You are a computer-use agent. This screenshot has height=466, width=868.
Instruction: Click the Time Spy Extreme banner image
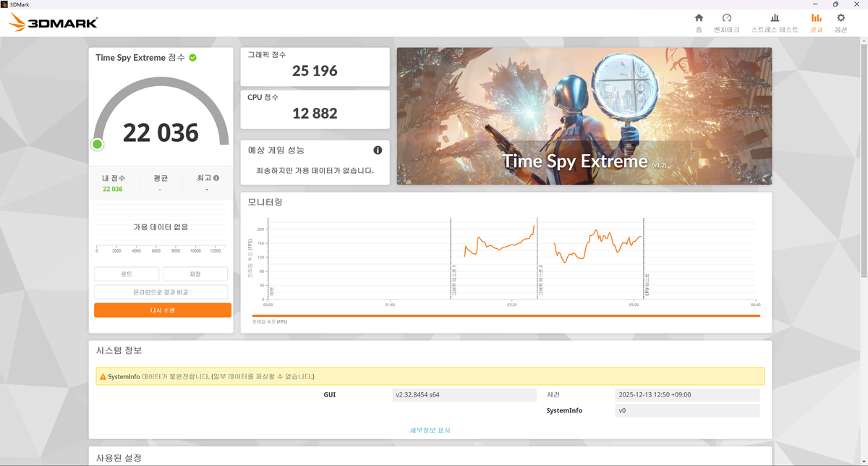click(x=584, y=116)
